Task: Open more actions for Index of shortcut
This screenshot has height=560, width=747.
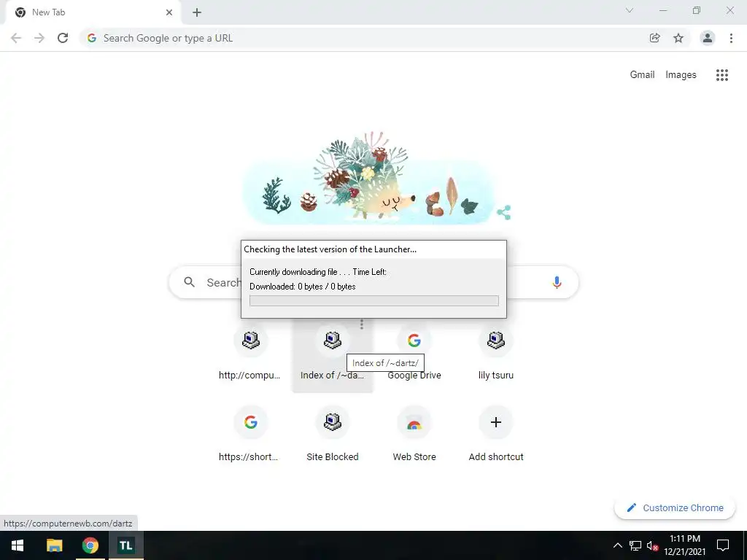Action: 362,324
